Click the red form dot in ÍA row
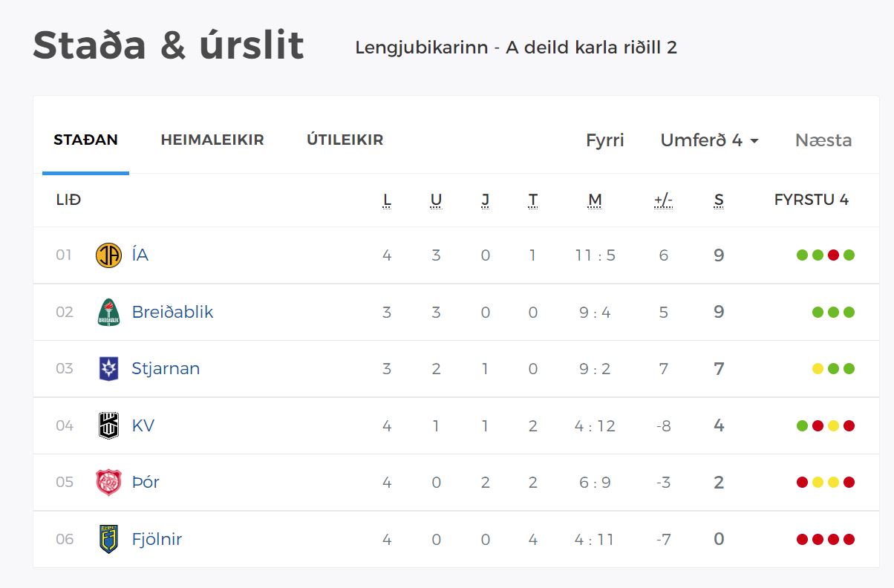Screen dimensions: 894x588 [833, 255]
